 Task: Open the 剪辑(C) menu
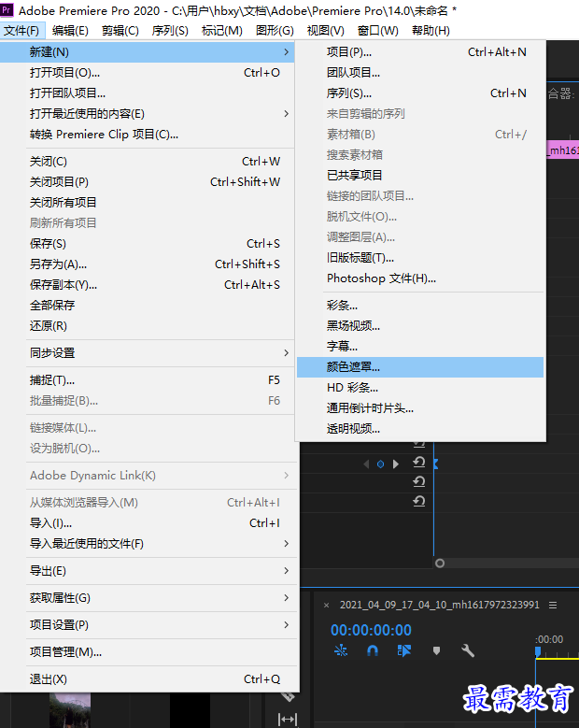(x=120, y=31)
